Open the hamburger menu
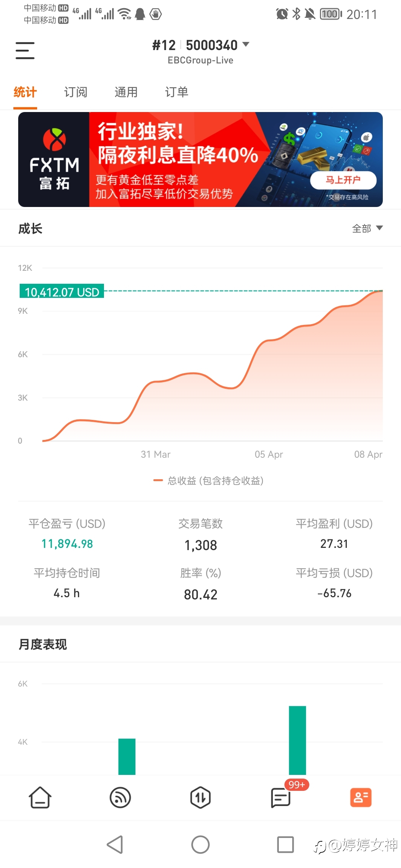The width and height of the screenshot is (401, 868). 25,50
